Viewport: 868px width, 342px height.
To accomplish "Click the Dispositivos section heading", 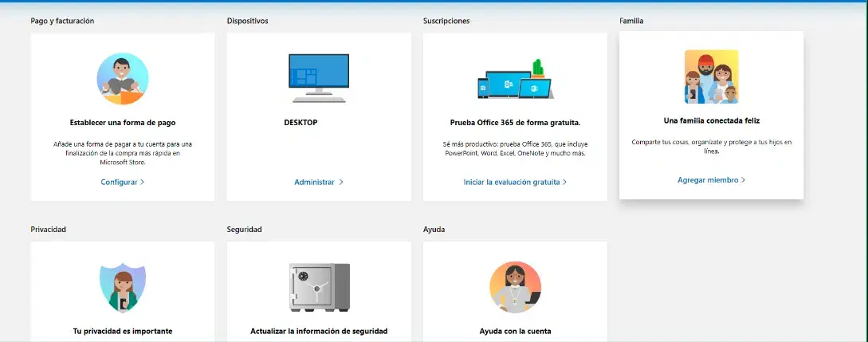I will pos(247,21).
